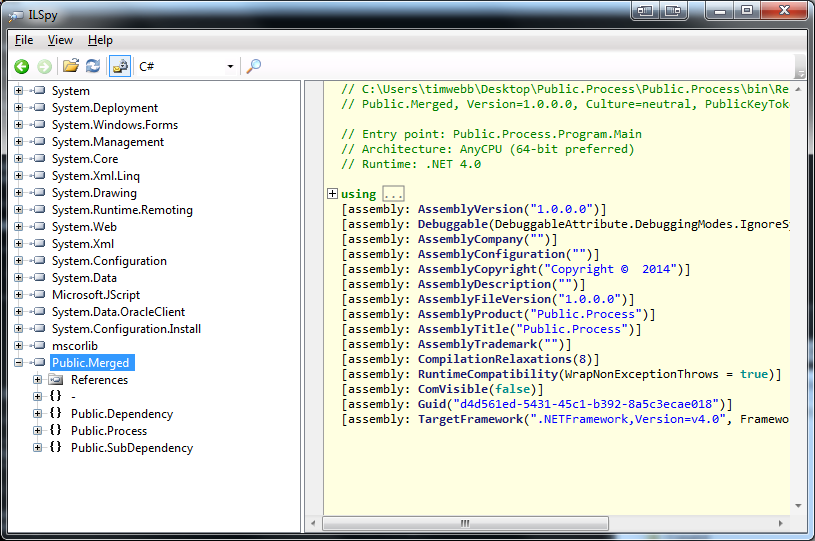This screenshot has width=815, height=541.
Task: Toggle the show internal types toolbar button
Action: (x=120, y=66)
